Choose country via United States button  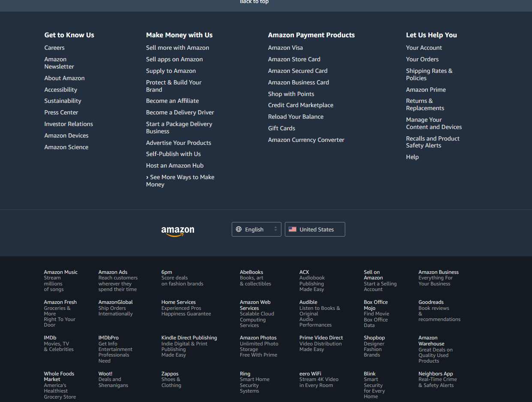[315, 229]
